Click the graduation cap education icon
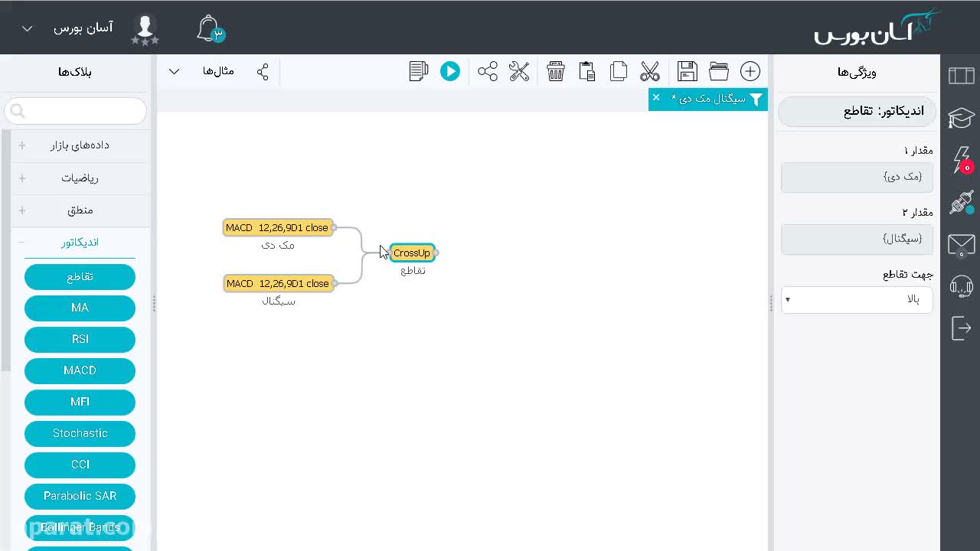Screen dimensions: 980x551 point(961,118)
